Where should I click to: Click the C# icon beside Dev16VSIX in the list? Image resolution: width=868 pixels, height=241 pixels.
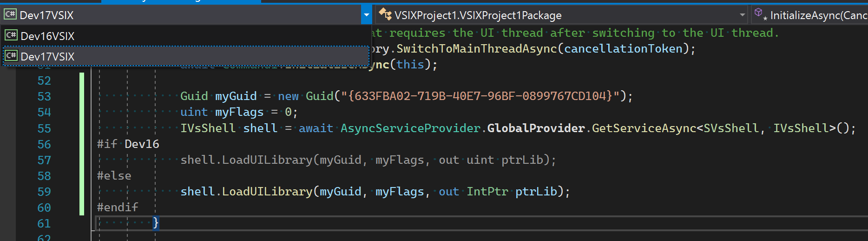pyautogui.click(x=11, y=35)
